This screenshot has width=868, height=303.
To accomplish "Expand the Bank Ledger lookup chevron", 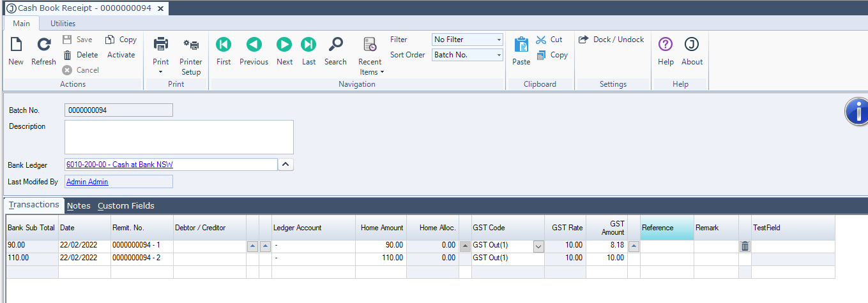I will click(286, 165).
